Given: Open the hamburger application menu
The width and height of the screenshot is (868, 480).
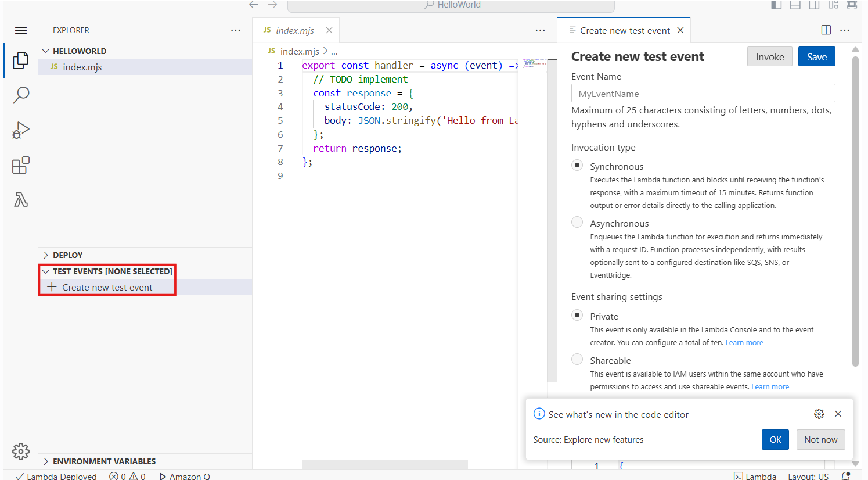Looking at the screenshot, I should pos(21,30).
